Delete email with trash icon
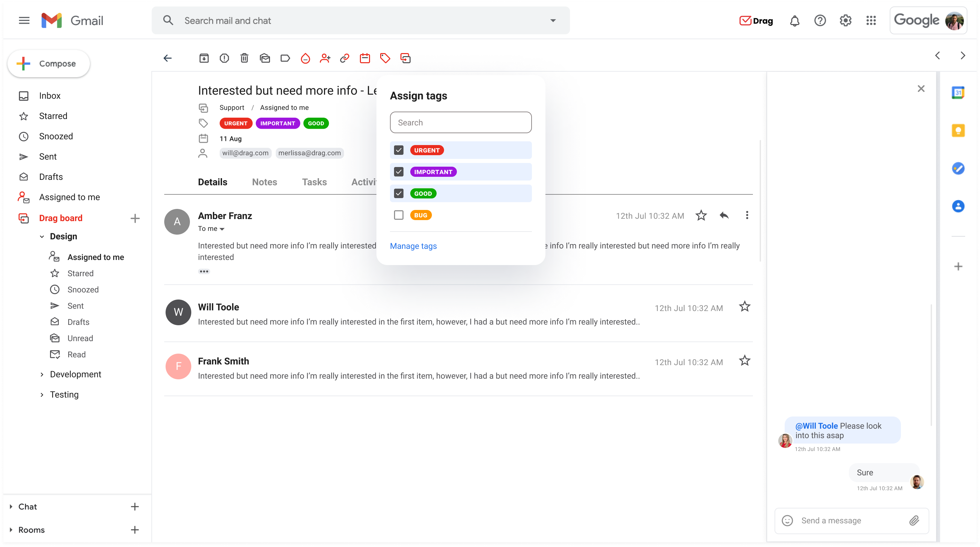This screenshot has width=980, height=547. [244, 58]
